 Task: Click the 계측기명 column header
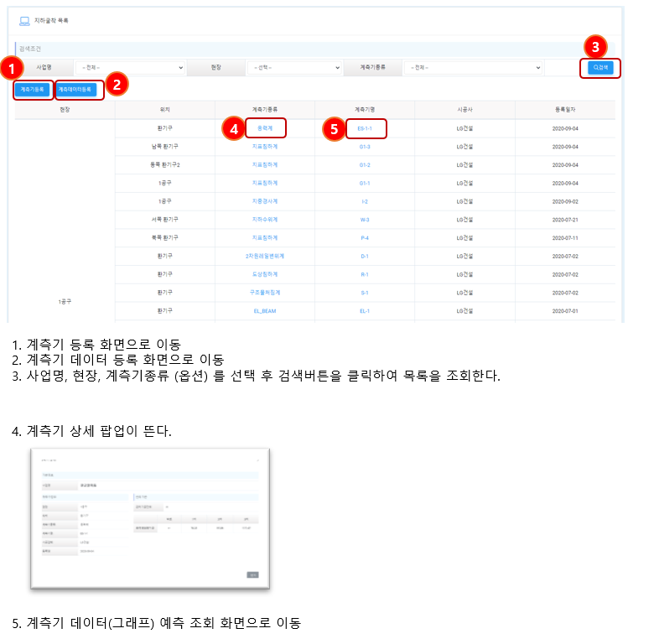pyautogui.click(x=365, y=110)
